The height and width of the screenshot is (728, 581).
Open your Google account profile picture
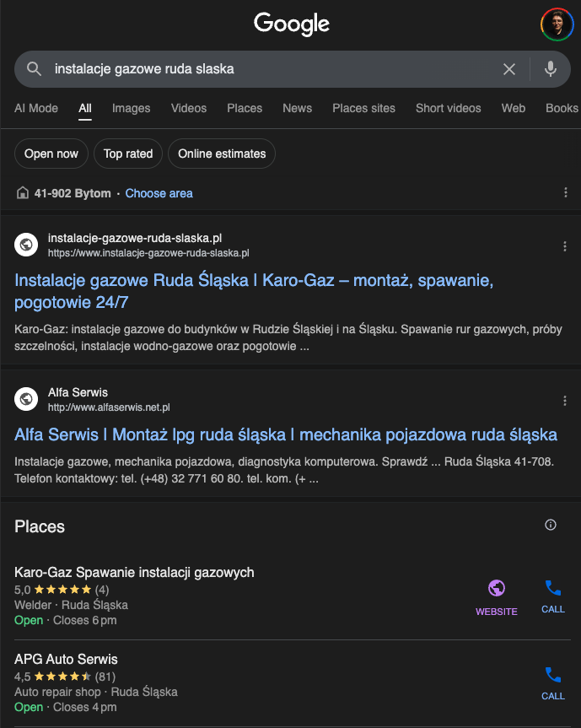557,24
